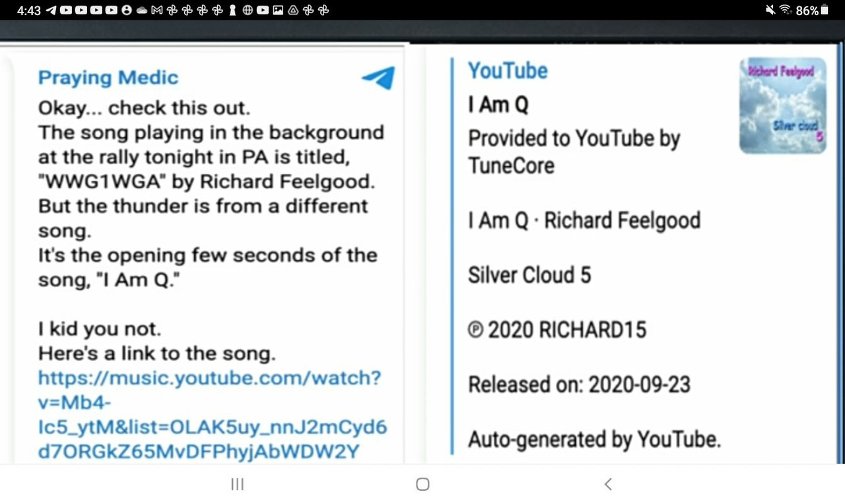Tap the battery icon beside 86%
This screenshot has width=845, height=504.
pyautogui.click(x=825, y=10)
